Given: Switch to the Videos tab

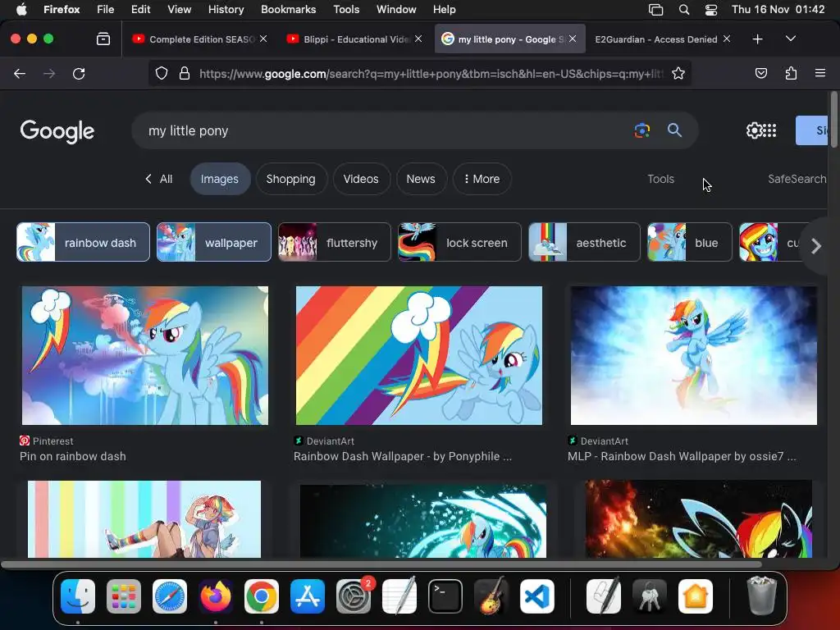Looking at the screenshot, I should 361,179.
